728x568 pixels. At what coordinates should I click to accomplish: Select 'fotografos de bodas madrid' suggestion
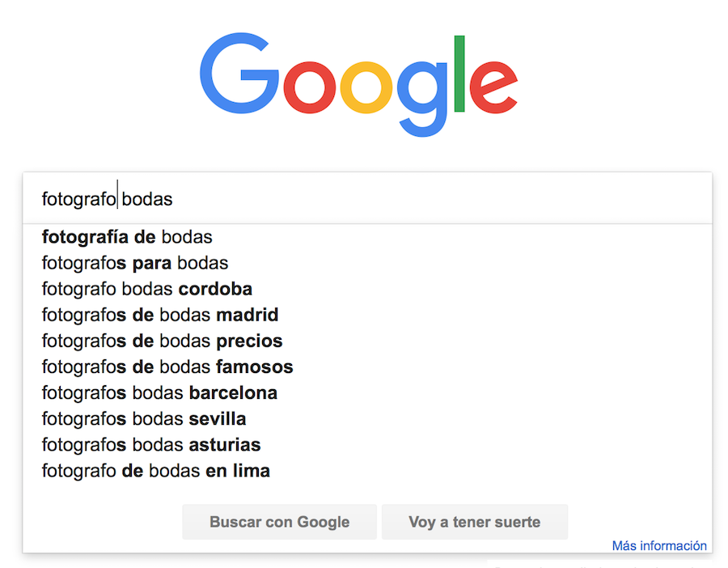(x=160, y=315)
